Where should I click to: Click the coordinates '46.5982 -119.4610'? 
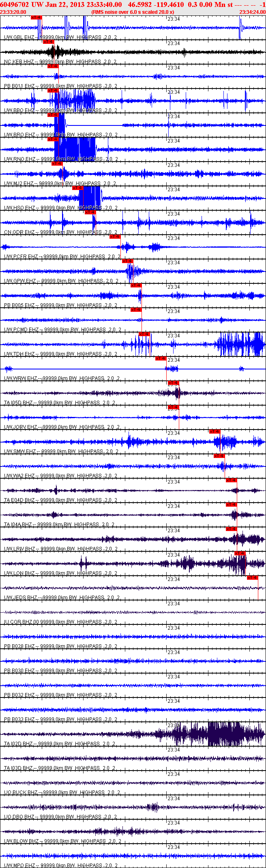156,4
